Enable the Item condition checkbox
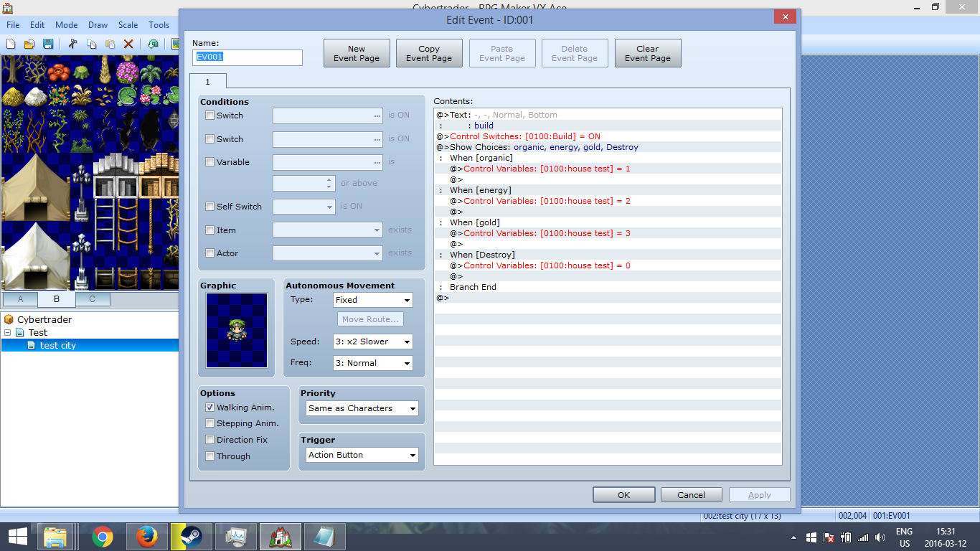The width and height of the screenshot is (980, 551). (209, 230)
